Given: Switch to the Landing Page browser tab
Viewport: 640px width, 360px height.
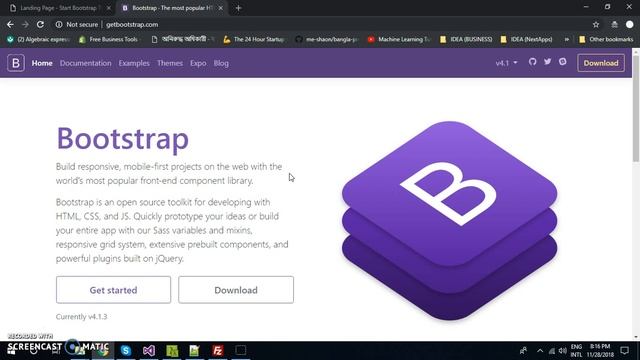Looking at the screenshot, I should (60, 8).
